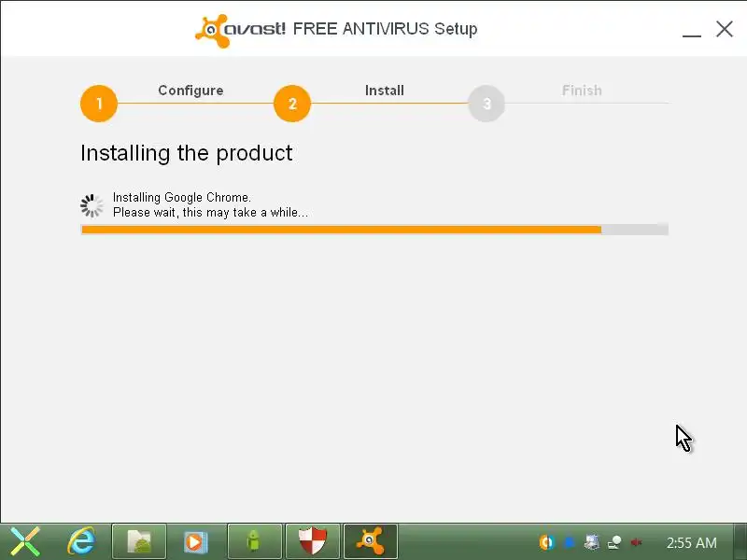Open the Start menu X icon
Screen dimensions: 747x560
[x=25, y=542]
